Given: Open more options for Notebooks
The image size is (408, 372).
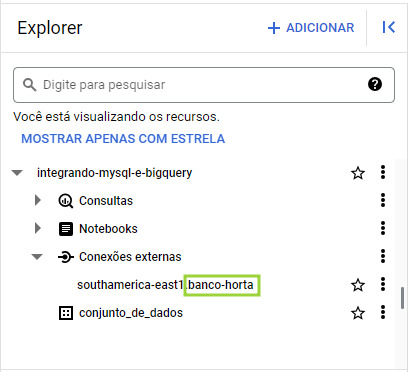Looking at the screenshot, I should 383,228.
